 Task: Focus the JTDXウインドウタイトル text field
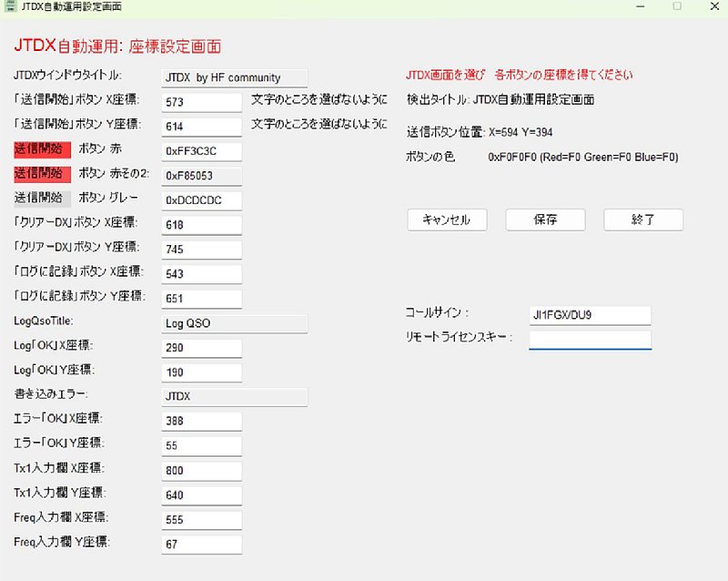click(x=234, y=77)
